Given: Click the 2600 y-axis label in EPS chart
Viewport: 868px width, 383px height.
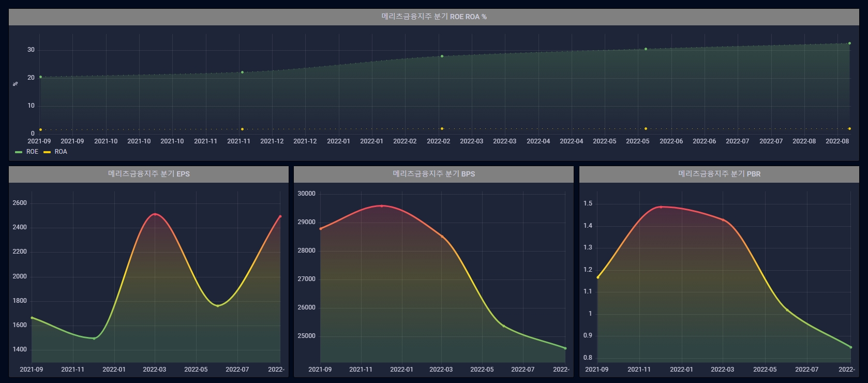Looking at the screenshot, I should click(20, 203).
